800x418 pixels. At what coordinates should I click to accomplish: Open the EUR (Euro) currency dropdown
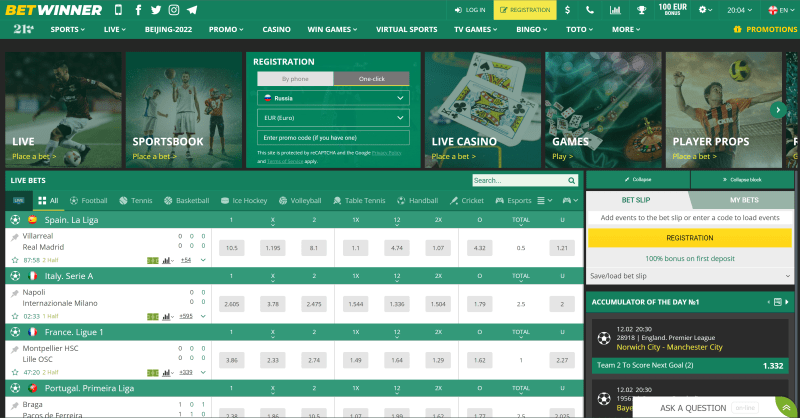coord(333,118)
